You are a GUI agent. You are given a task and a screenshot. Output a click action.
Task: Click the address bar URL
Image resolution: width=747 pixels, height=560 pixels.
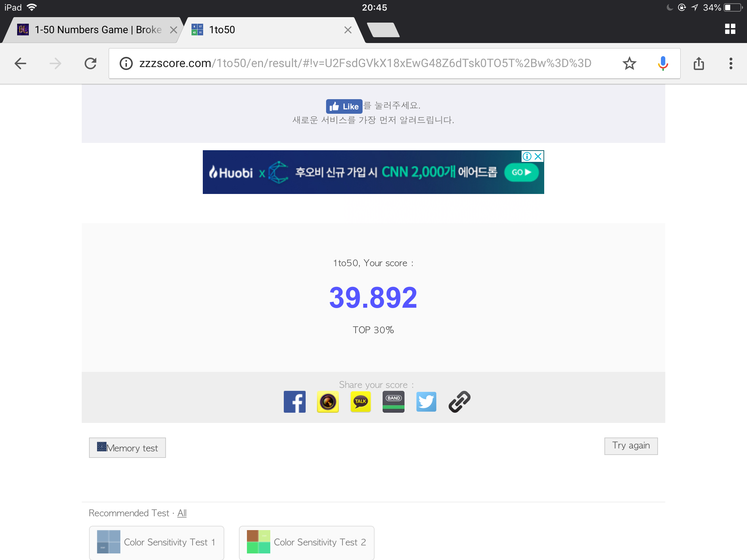[x=365, y=63]
